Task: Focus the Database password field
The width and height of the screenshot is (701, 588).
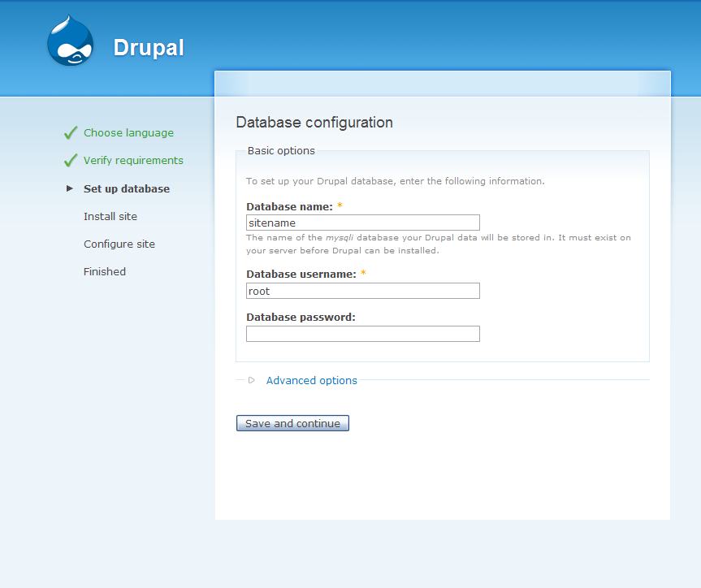Action: click(x=363, y=334)
